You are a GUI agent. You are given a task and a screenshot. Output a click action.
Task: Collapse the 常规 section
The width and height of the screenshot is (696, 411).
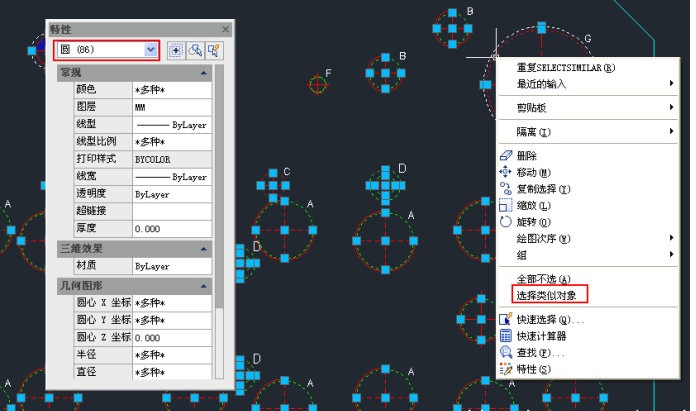pyautogui.click(x=204, y=73)
